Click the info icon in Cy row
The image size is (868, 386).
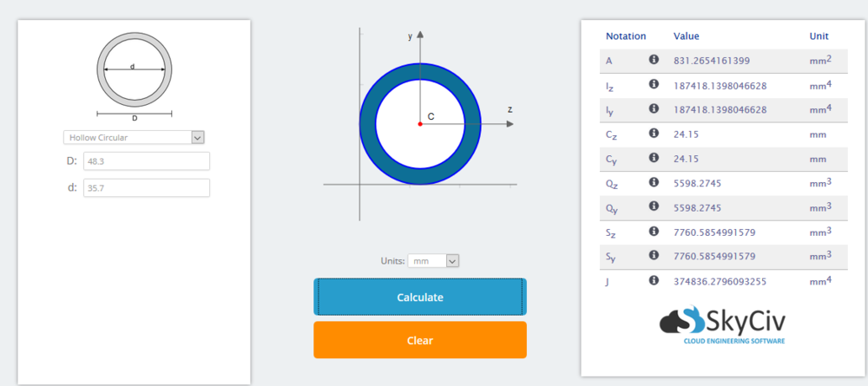pyautogui.click(x=654, y=157)
